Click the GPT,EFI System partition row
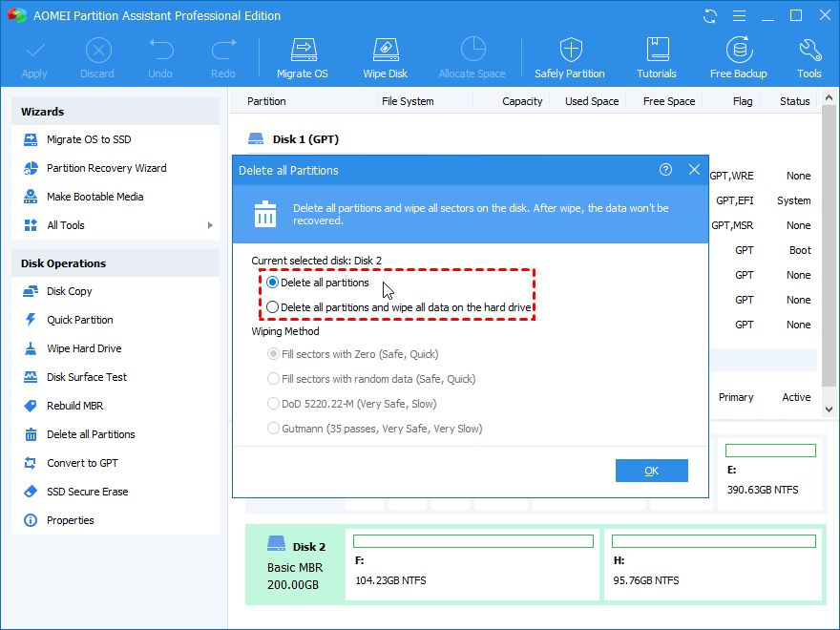Viewport: 840px width, 630px height. 763,200
